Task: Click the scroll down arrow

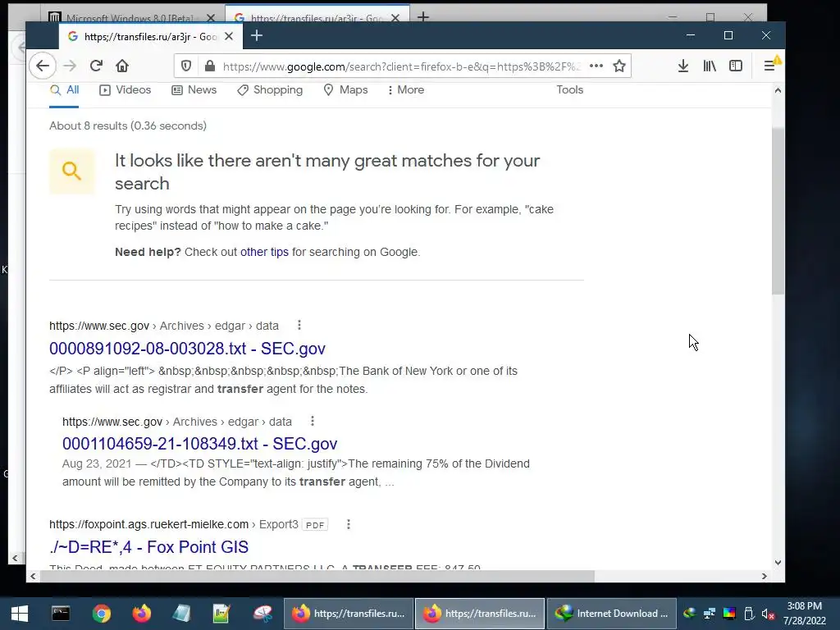Action: (778, 563)
